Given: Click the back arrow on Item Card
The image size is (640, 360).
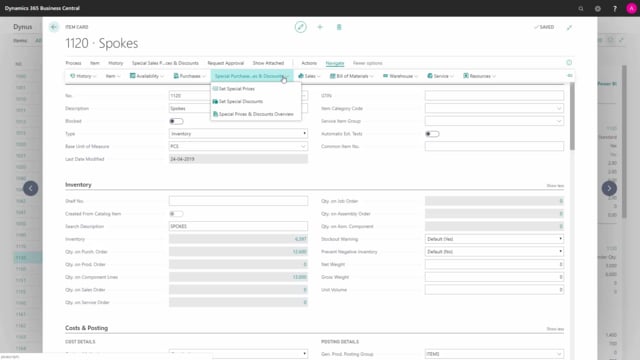Looking at the screenshot, I should pyautogui.click(x=54, y=27).
